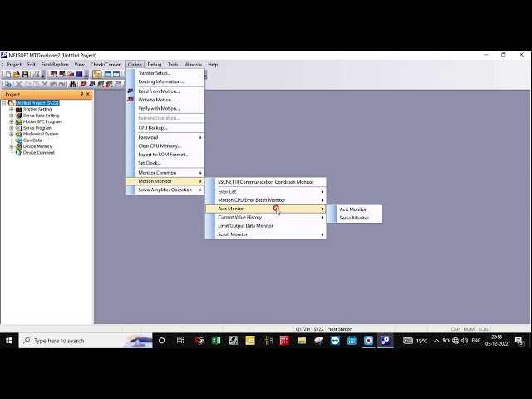Open the Monitor Common submenu
The height and width of the screenshot is (399, 532).
point(165,173)
